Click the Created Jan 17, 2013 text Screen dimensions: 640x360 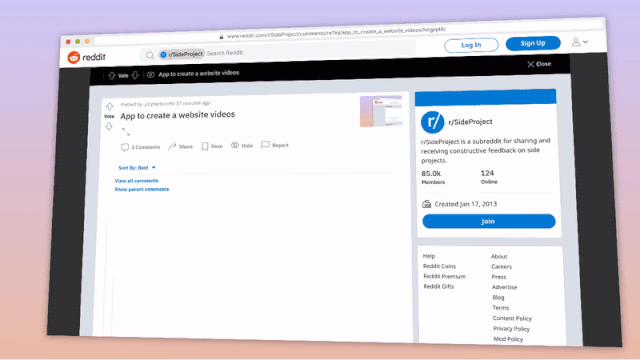click(x=466, y=204)
